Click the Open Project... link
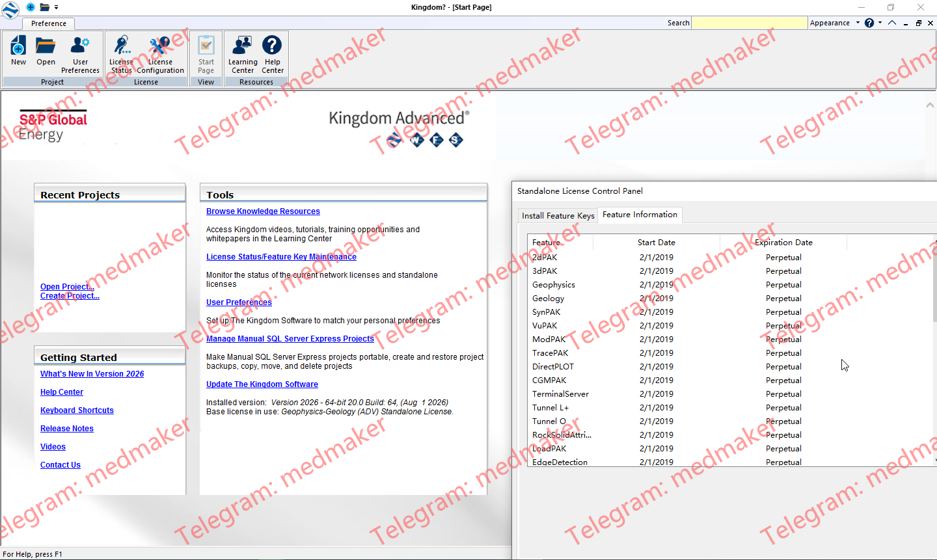 point(67,287)
